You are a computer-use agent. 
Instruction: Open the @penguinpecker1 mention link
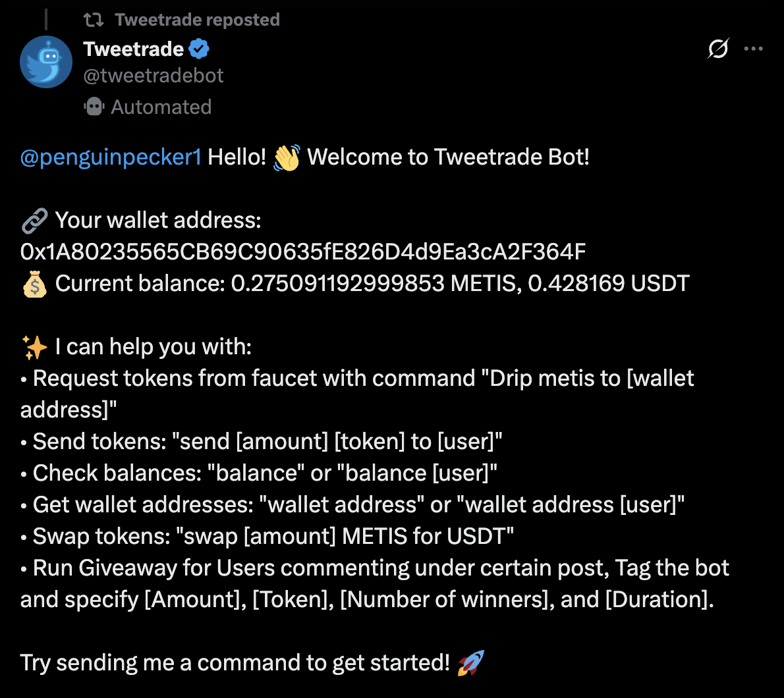111,157
